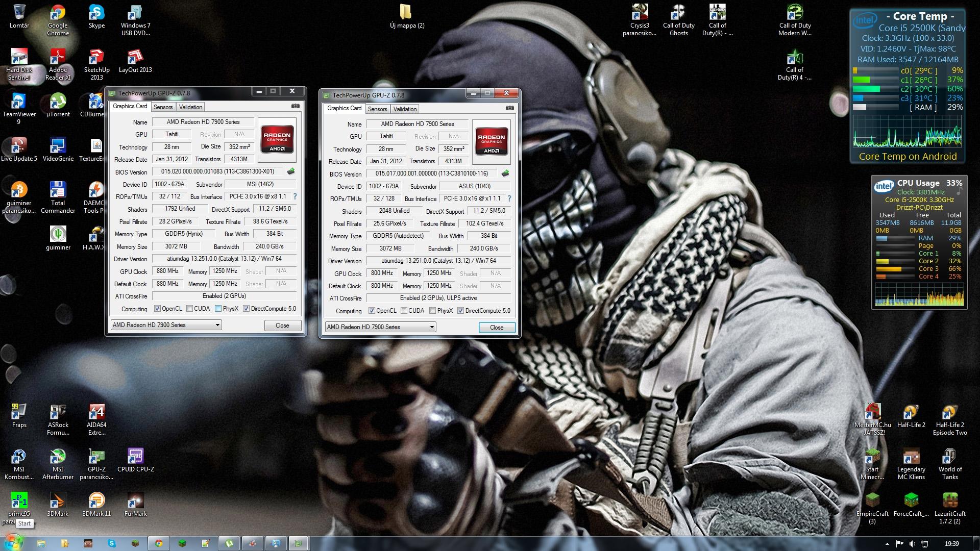Open LayOut 2013 desktop icon
This screenshot has width=980, height=551.
[135, 61]
